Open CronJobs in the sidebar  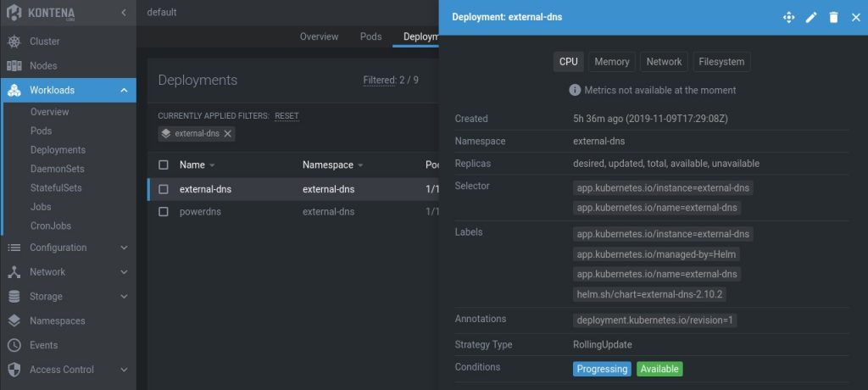point(51,226)
